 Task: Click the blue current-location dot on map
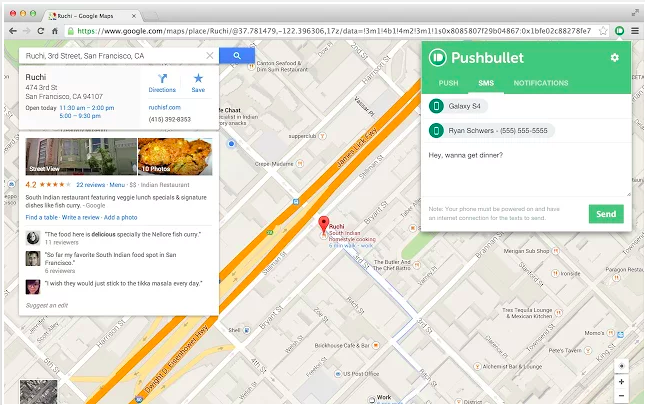(231, 143)
